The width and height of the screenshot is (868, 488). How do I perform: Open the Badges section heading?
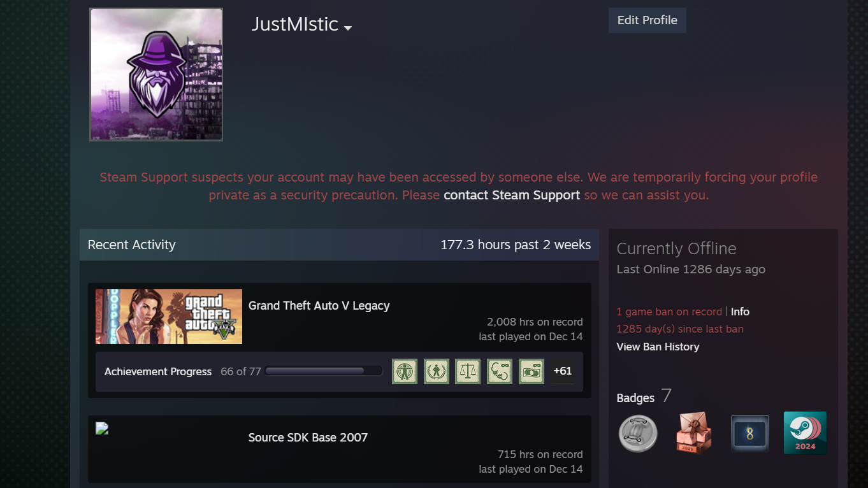click(x=635, y=398)
